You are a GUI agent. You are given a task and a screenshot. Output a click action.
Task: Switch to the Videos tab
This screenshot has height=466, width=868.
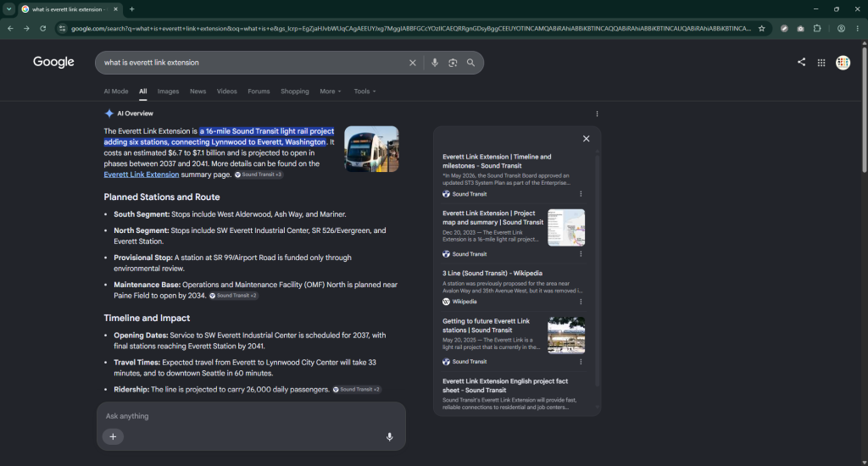[226, 92]
